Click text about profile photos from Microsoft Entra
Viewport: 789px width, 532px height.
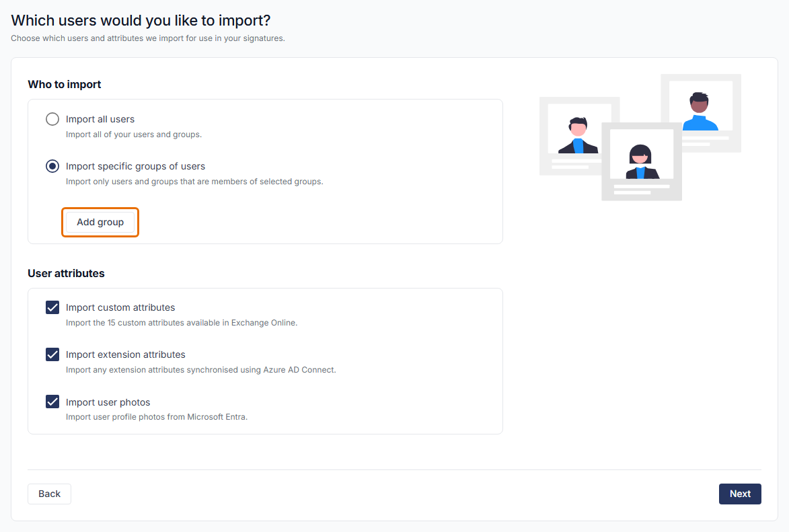click(x=157, y=417)
